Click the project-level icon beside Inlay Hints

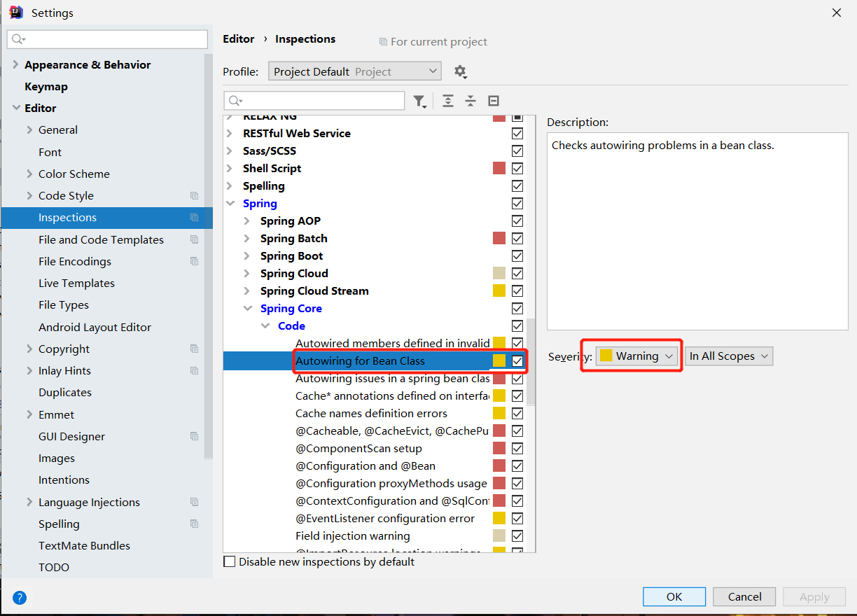click(194, 370)
